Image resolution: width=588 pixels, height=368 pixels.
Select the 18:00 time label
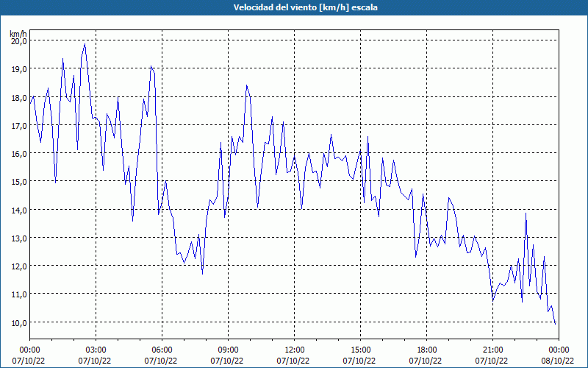427,350
